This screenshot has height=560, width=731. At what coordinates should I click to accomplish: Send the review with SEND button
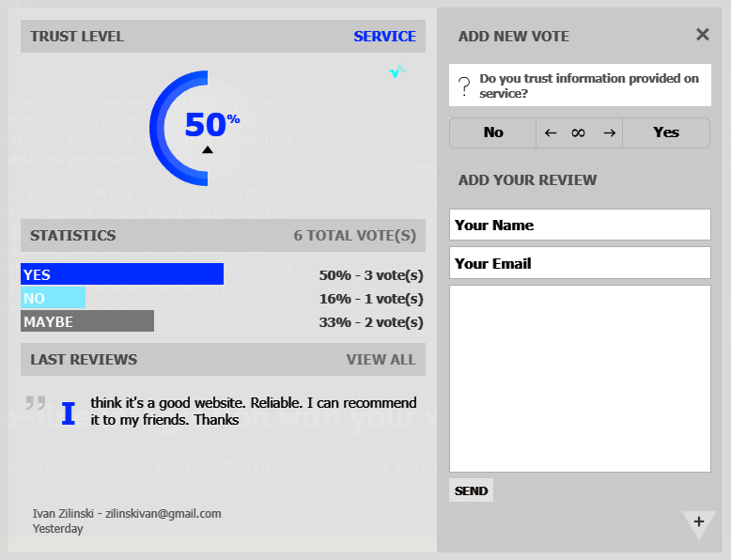[471, 490]
